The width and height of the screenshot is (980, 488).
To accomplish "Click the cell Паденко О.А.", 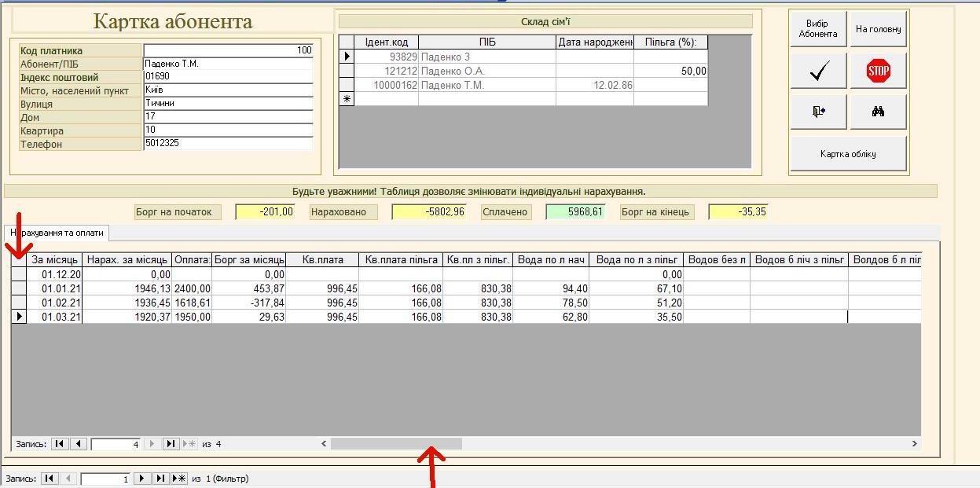I will [x=487, y=71].
